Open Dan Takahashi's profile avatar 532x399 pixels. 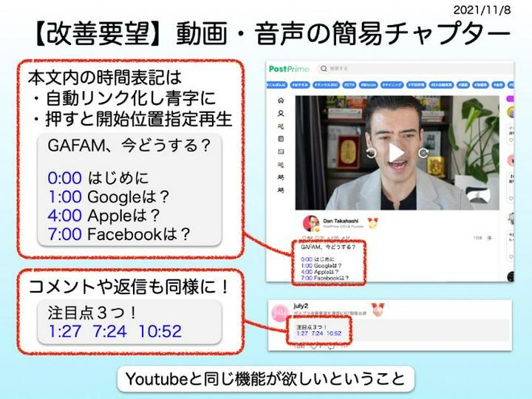click(x=311, y=223)
